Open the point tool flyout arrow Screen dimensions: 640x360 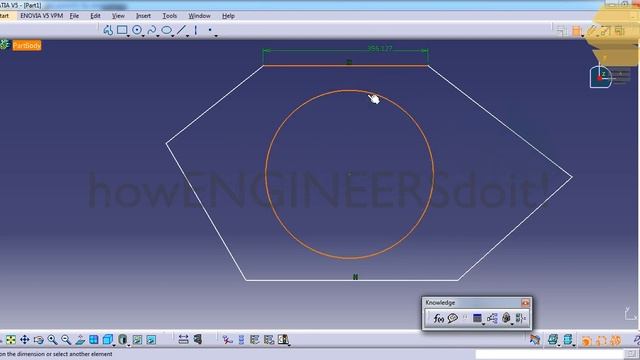[216, 36]
